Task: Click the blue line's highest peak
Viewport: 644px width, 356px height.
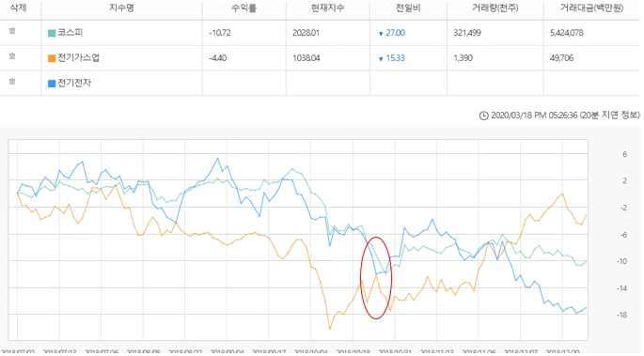Action: click(x=218, y=159)
